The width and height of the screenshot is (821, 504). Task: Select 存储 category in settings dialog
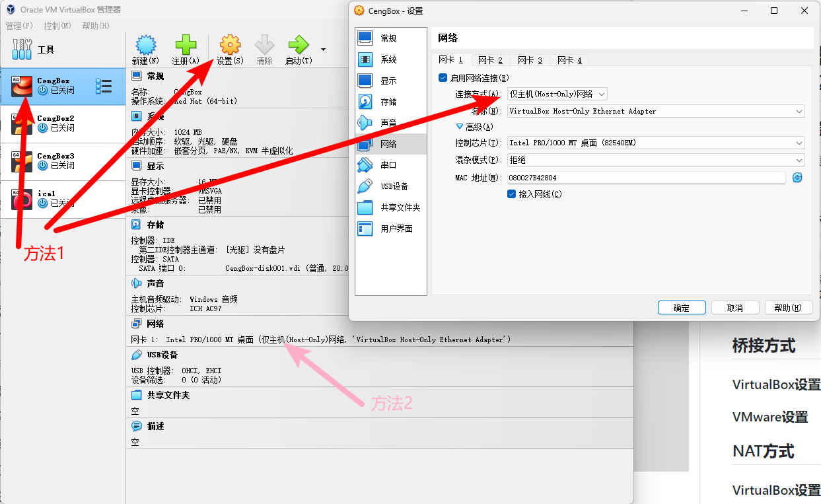coord(391,102)
